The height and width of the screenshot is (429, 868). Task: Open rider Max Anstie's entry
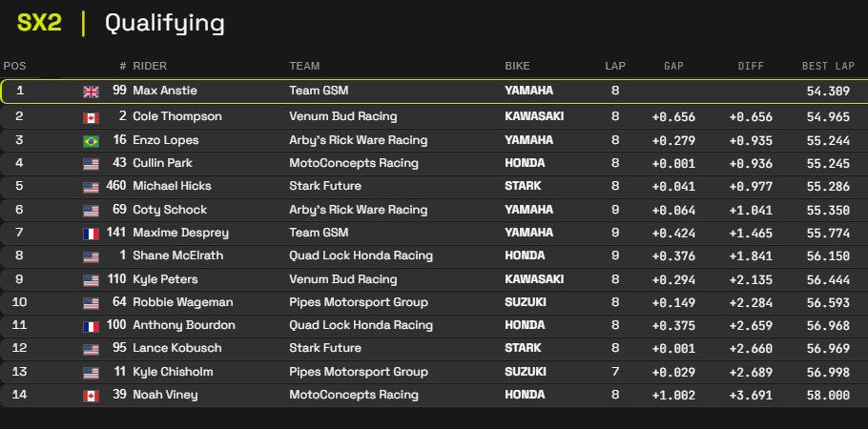[x=164, y=92]
